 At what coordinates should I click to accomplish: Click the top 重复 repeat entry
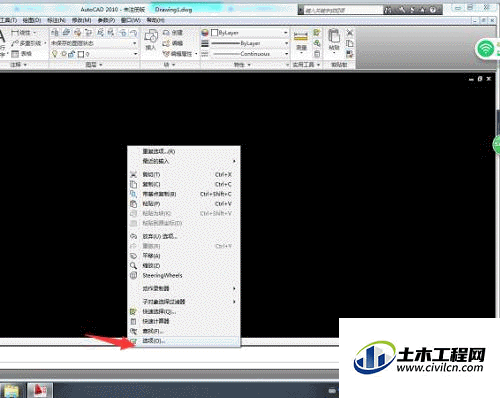tap(184, 151)
